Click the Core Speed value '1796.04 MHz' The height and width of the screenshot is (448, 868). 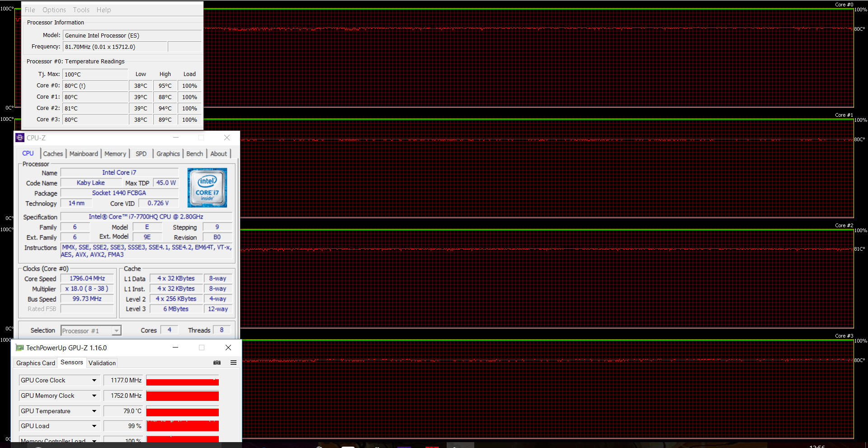point(87,279)
